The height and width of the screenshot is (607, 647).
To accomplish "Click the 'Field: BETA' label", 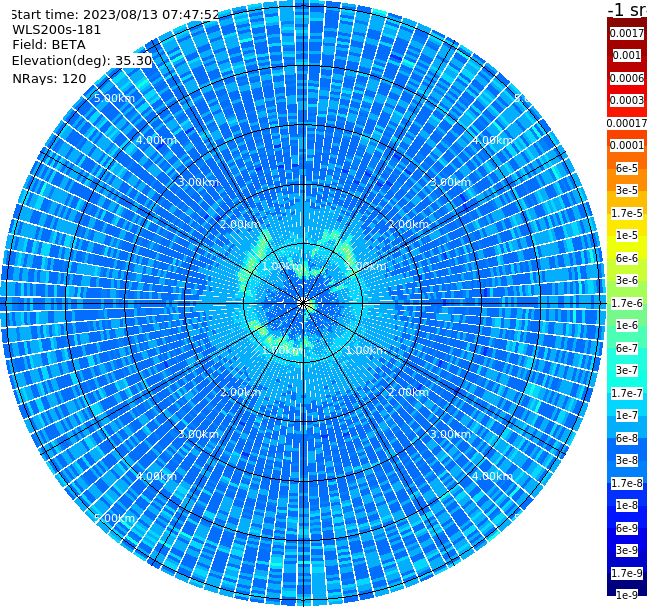I will (x=49, y=45).
